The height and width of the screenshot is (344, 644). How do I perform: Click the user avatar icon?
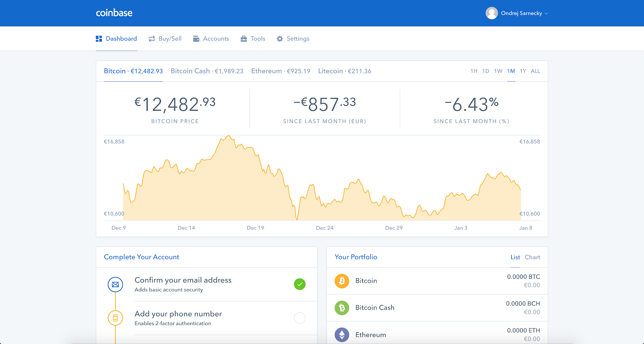coord(491,13)
